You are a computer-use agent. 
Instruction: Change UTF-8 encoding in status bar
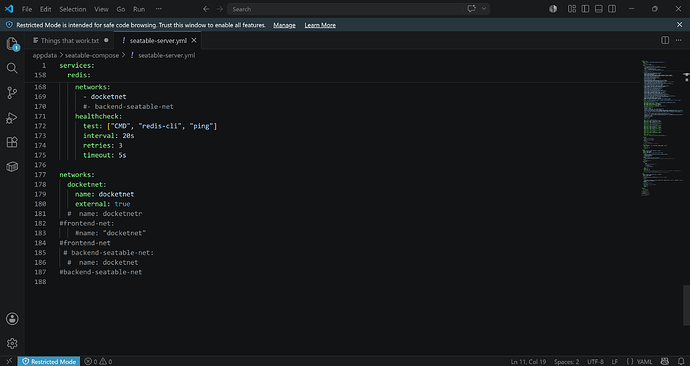[x=595, y=361]
